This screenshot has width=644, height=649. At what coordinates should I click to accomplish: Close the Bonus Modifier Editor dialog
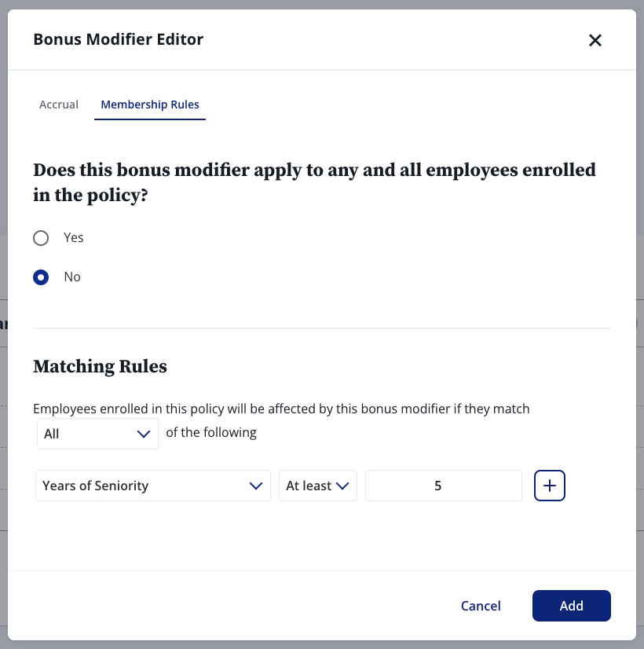coord(595,40)
